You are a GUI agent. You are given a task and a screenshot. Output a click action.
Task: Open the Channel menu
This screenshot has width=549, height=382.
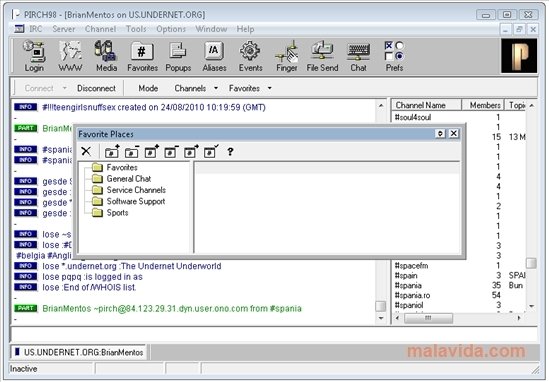tap(100, 29)
